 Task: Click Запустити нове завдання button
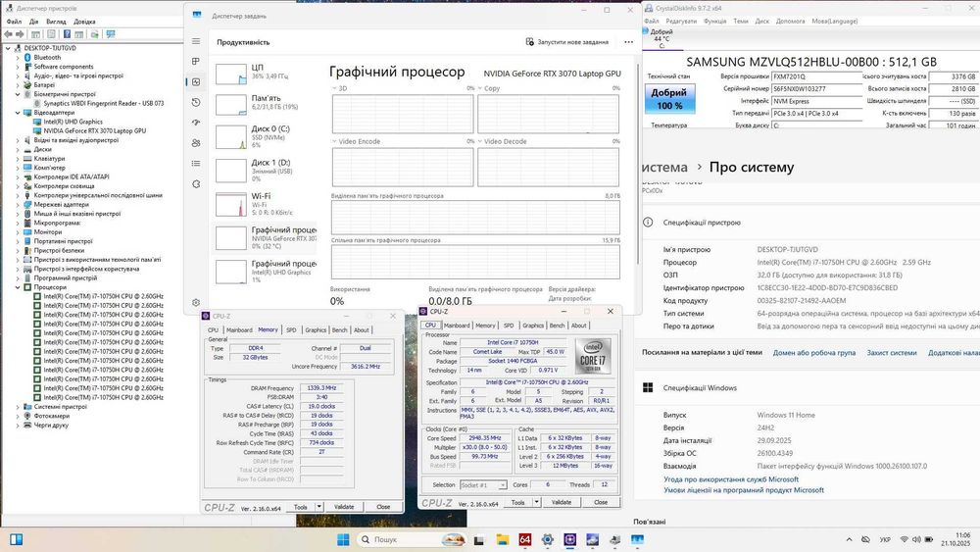click(x=567, y=42)
